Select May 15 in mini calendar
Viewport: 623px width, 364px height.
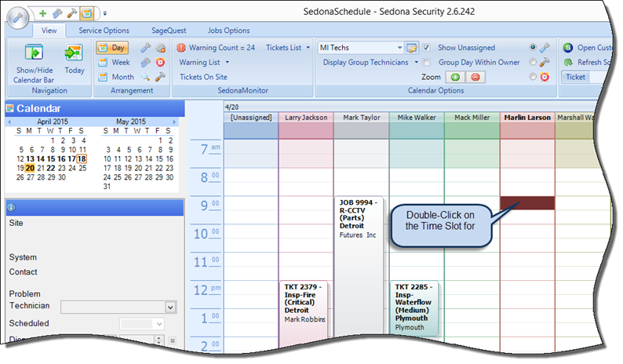point(159,159)
